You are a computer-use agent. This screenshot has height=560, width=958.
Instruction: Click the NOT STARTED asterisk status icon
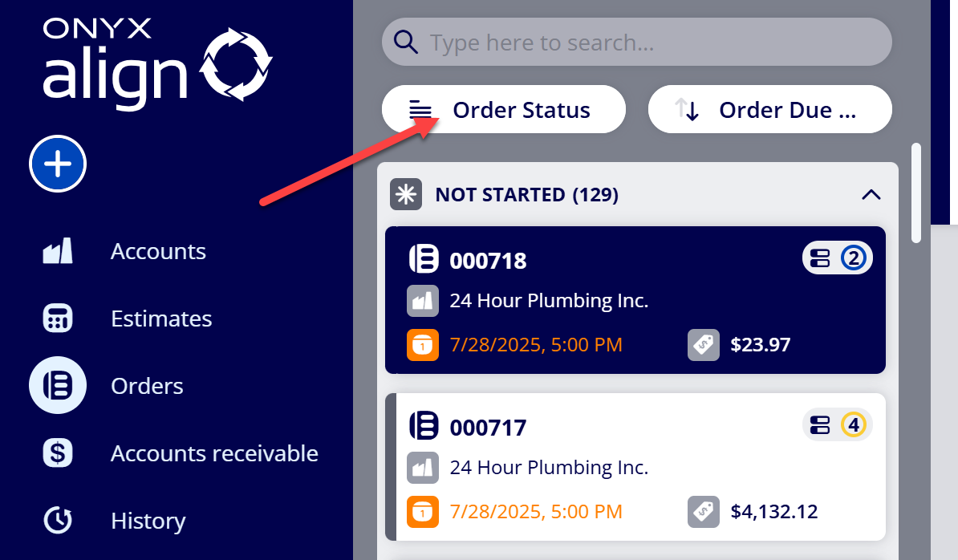pyautogui.click(x=406, y=194)
